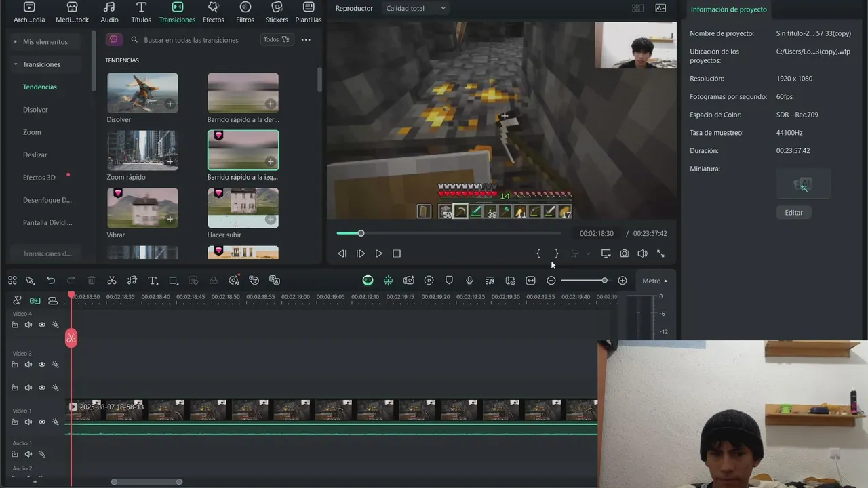Step back one frame in the player
The width and height of the screenshot is (868, 488).
(342, 253)
